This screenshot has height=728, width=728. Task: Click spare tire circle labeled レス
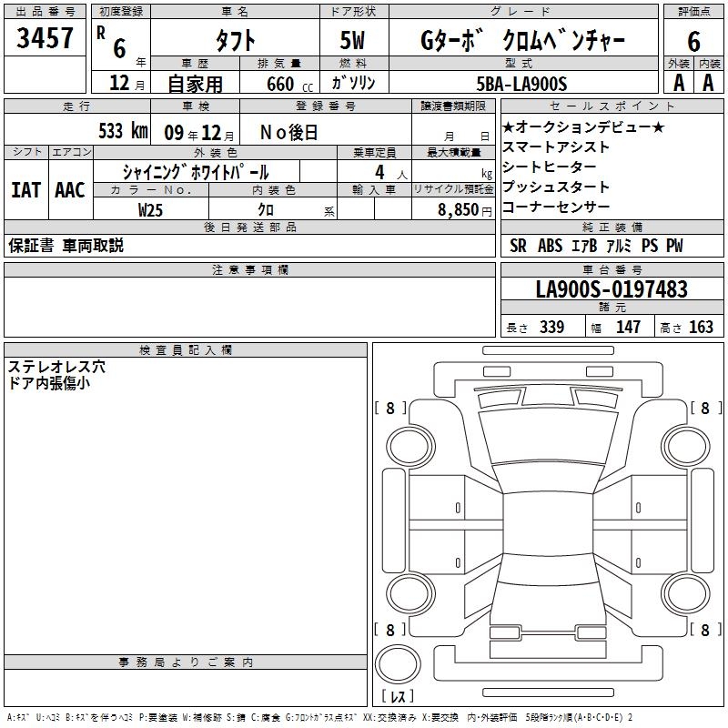[x=398, y=664]
